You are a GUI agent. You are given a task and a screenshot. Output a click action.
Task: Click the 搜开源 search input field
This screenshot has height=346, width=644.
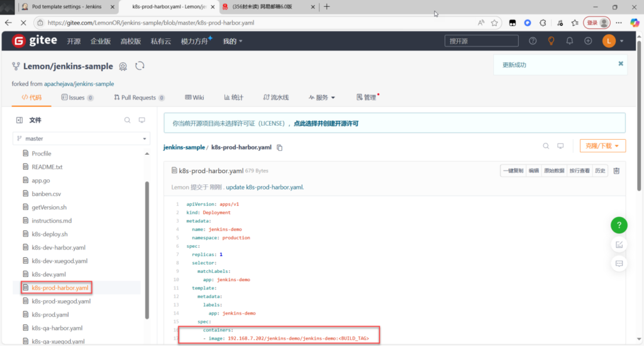[x=481, y=41]
